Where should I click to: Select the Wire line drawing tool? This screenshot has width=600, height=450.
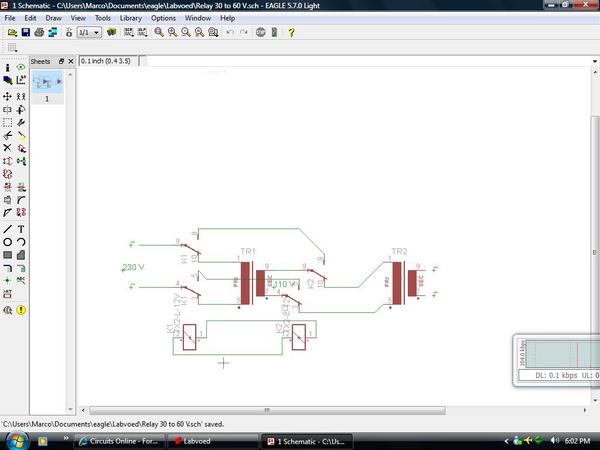(7, 229)
